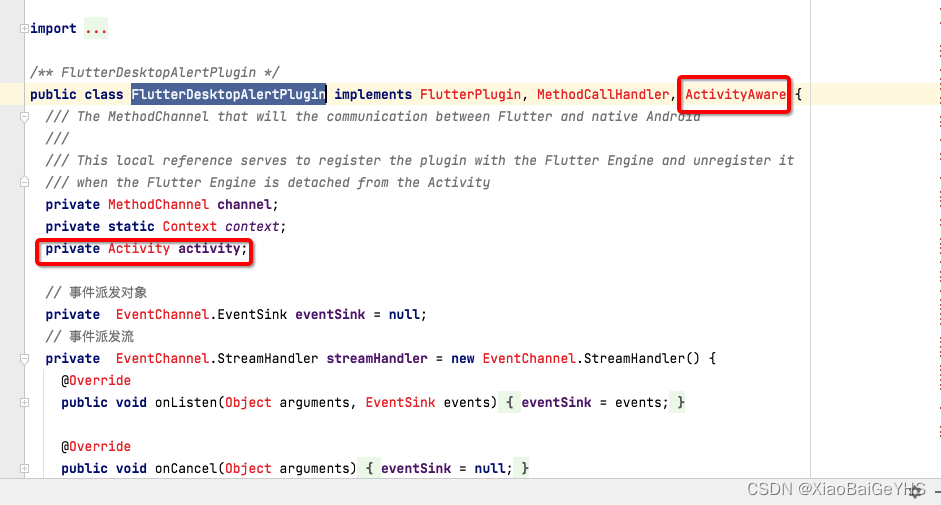The image size is (941, 505).
Task: Click the italic context field name
Action: pos(252,226)
